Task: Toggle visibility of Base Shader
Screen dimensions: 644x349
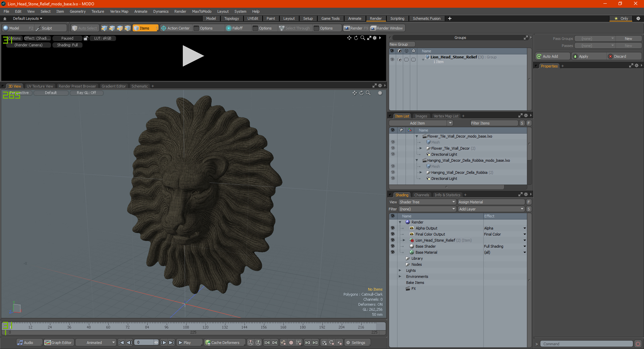Action: click(x=392, y=246)
